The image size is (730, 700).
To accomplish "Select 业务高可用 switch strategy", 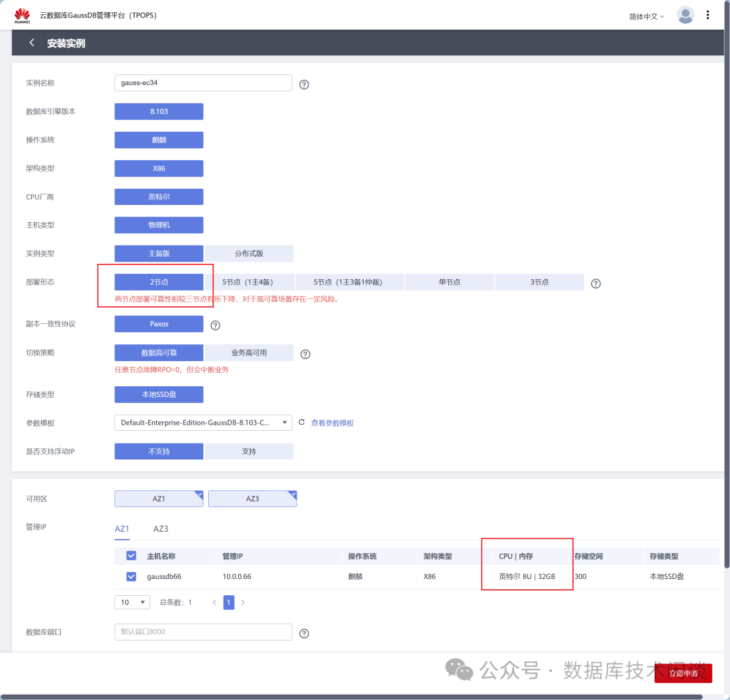I will (x=249, y=352).
